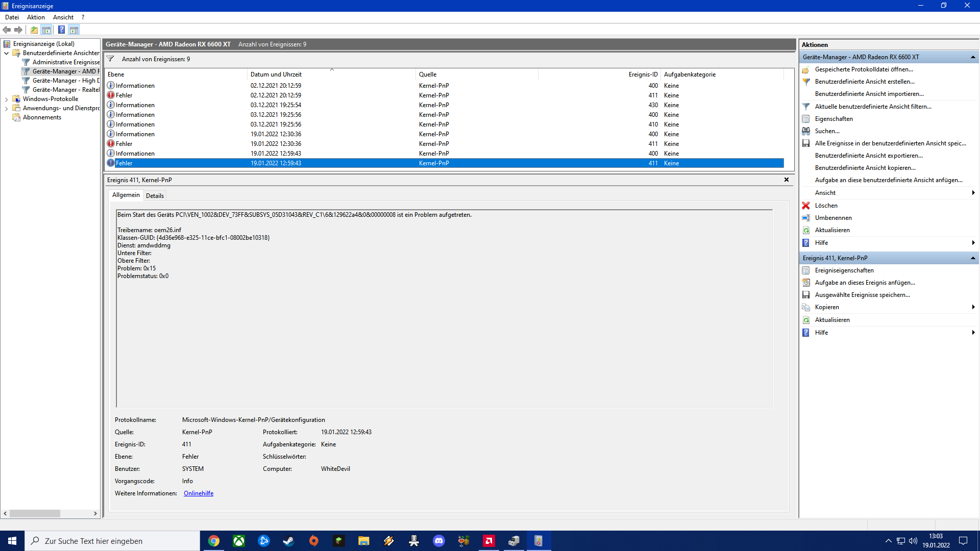Close the Ereignis 411 preview pane

coord(786,180)
